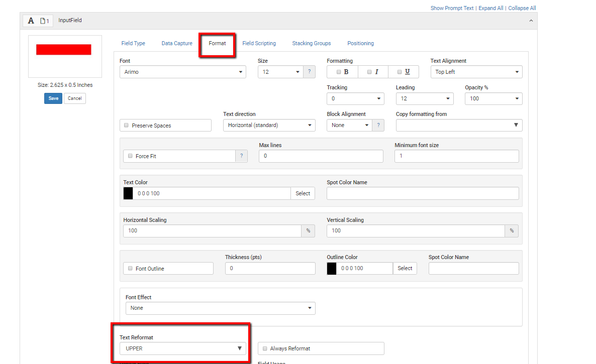596x364 pixels.
Task: Click the InputField panel title text
Action: point(70,21)
